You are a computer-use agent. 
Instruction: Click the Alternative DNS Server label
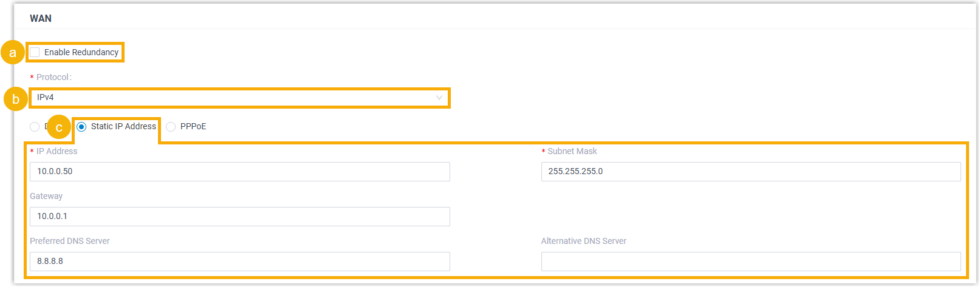(x=583, y=241)
